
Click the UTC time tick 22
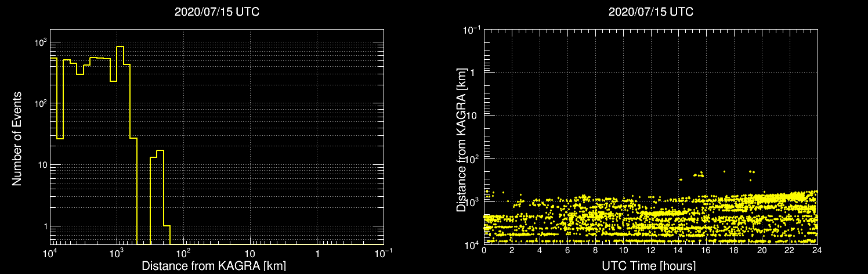(790, 250)
